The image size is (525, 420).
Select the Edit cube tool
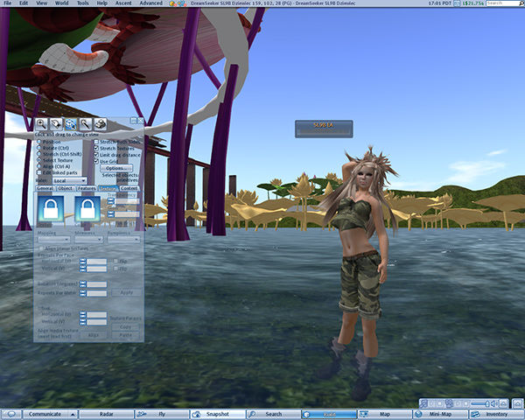tap(71, 124)
